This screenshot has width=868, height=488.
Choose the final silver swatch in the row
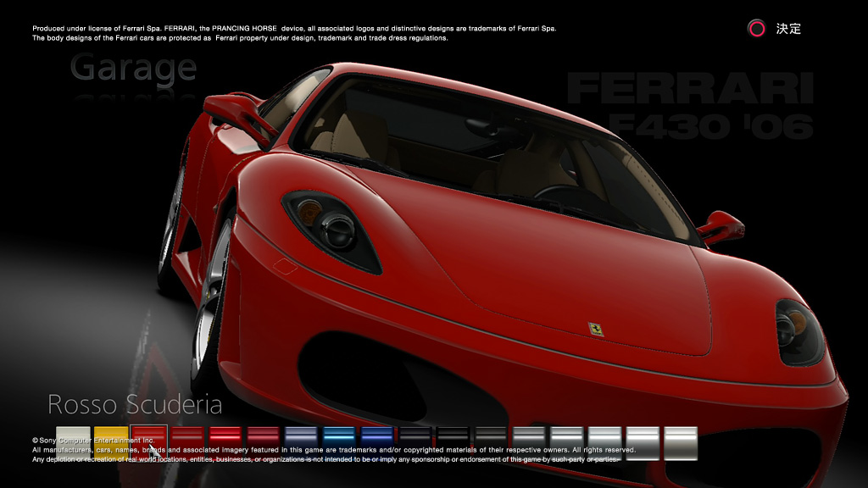[x=681, y=443]
